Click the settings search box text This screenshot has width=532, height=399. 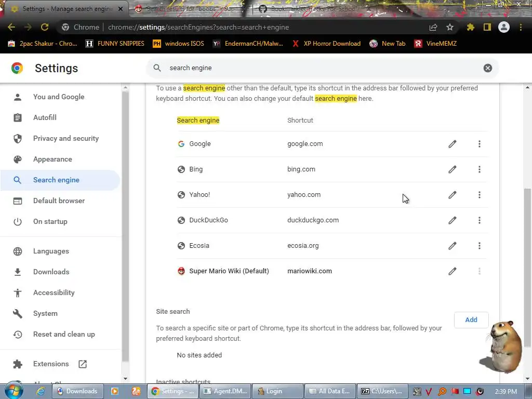tap(191, 68)
